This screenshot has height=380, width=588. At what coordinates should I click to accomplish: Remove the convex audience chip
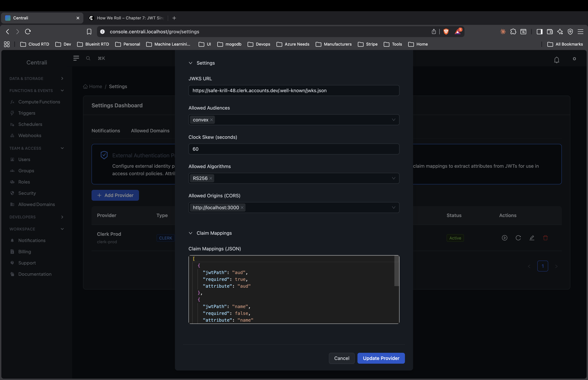pos(212,120)
